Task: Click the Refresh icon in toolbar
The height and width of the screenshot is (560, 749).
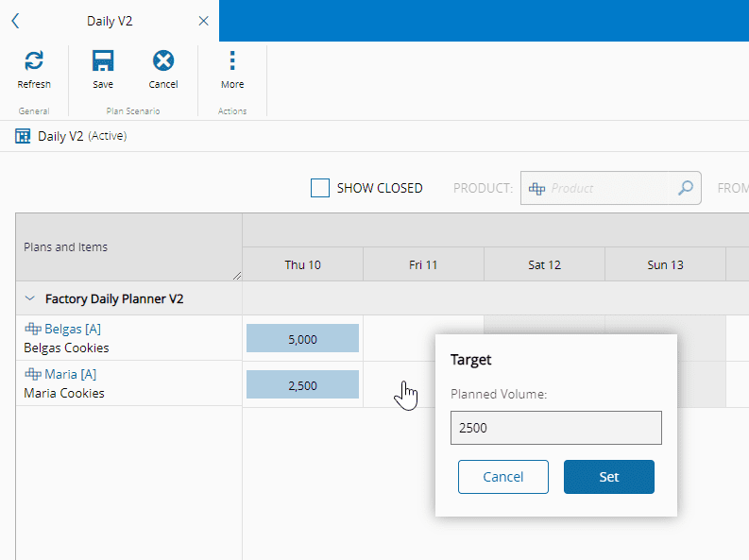Action: coord(34,61)
